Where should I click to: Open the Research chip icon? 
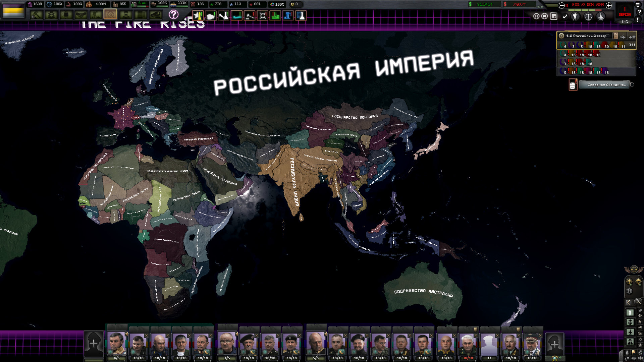[x=66, y=15]
